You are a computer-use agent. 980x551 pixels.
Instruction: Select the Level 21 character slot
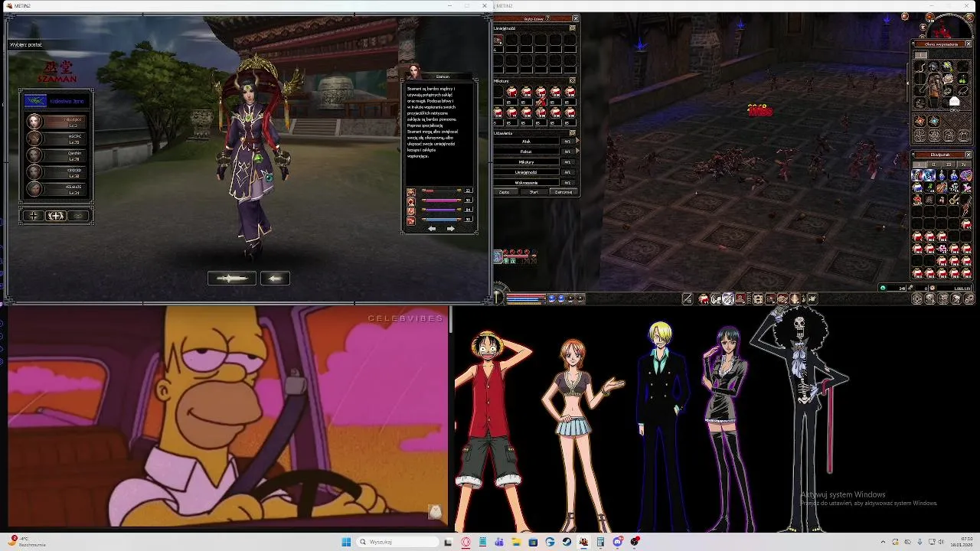pos(56,188)
